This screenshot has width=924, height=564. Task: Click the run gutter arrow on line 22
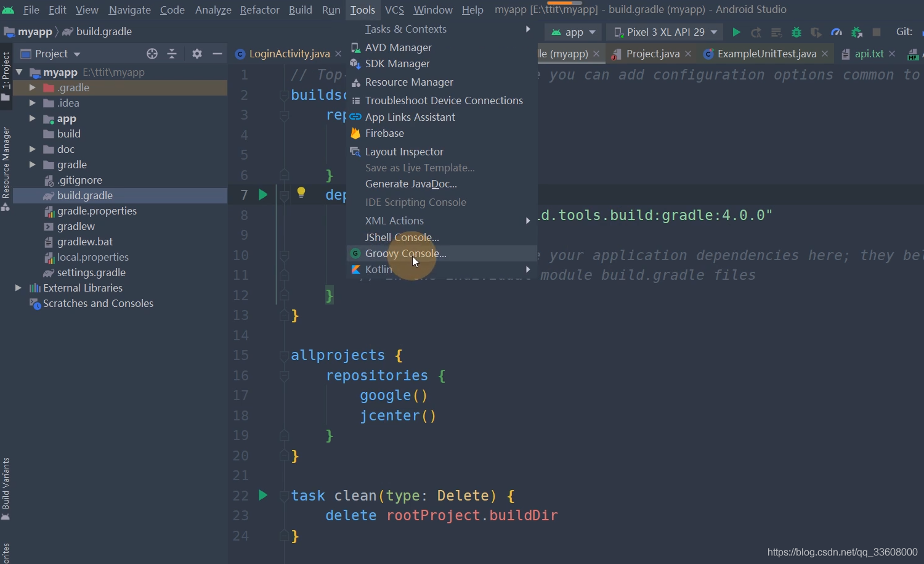pyautogui.click(x=263, y=495)
